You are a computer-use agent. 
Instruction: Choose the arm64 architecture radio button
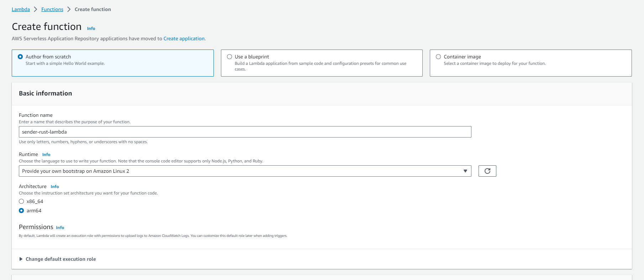pos(21,211)
